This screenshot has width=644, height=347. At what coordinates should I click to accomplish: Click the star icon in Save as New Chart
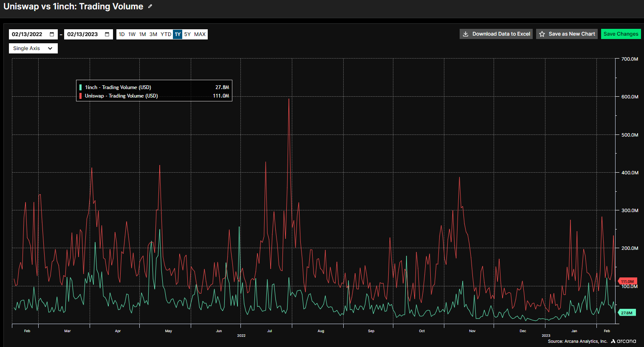tap(542, 34)
